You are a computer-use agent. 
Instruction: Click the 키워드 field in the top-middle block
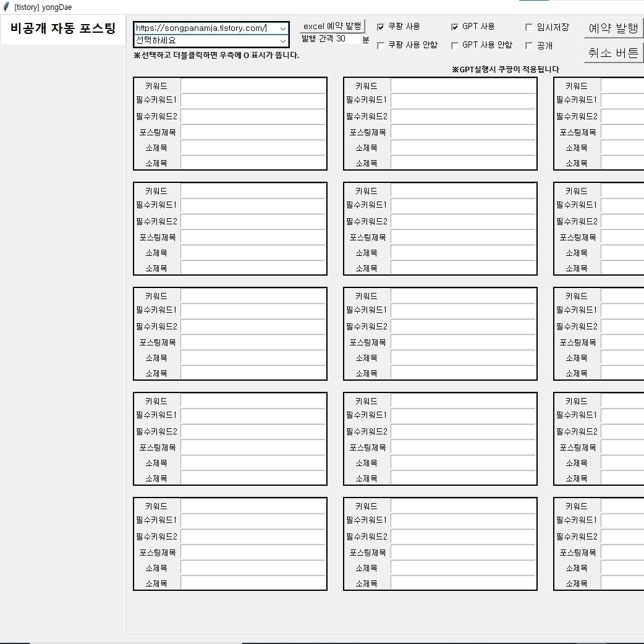coord(464,86)
